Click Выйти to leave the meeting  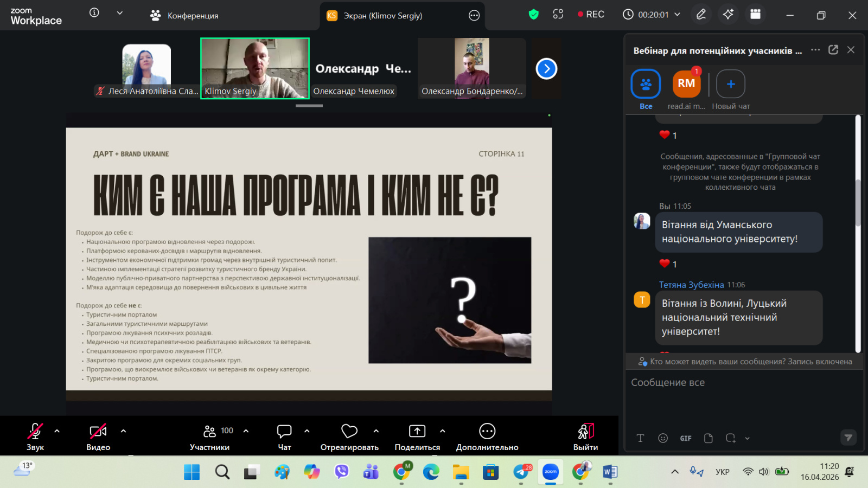585,436
